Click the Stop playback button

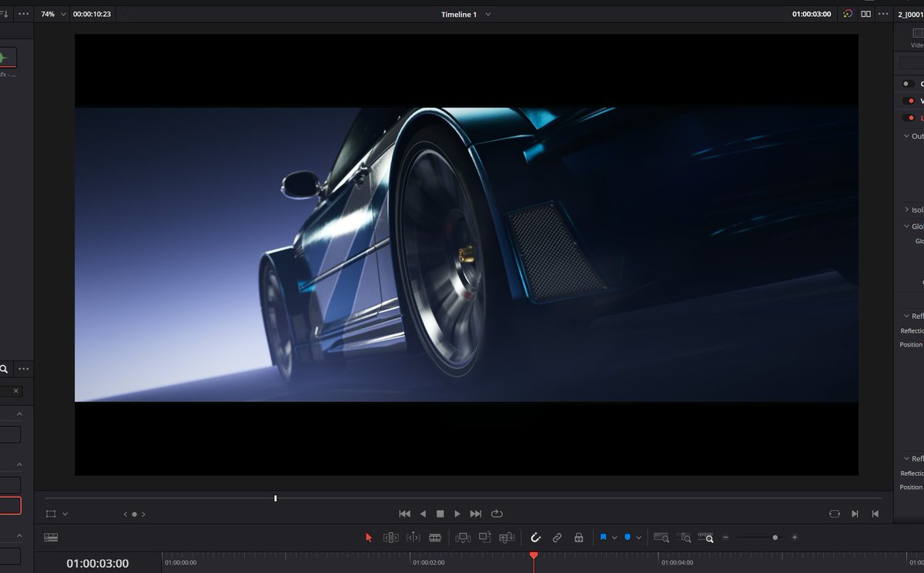pyautogui.click(x=440, y=513)
